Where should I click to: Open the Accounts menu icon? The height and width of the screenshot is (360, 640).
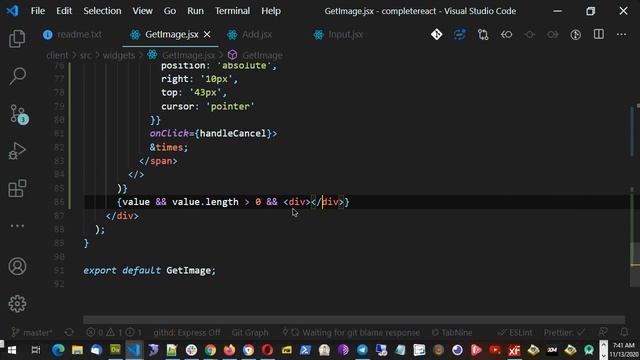pyautogui.click(x=17, y=266)
